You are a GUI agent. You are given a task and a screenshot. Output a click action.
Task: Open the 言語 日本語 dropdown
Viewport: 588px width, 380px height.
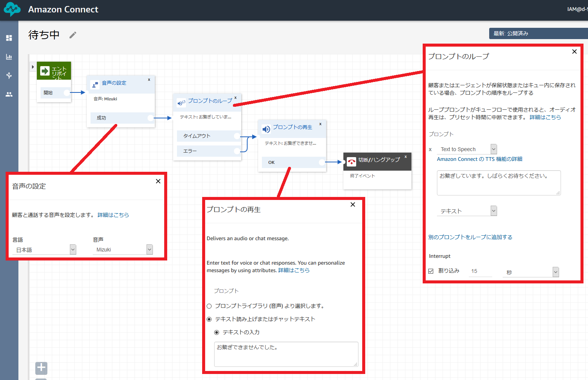click(44, 250)
